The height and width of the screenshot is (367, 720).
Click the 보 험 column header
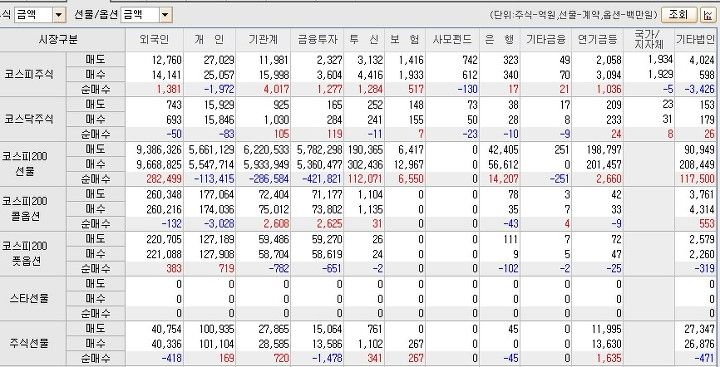click(405, 40)
